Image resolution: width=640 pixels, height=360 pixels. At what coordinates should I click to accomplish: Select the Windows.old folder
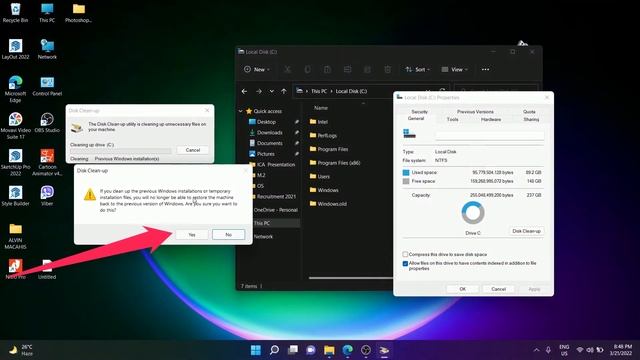point(328,204)
